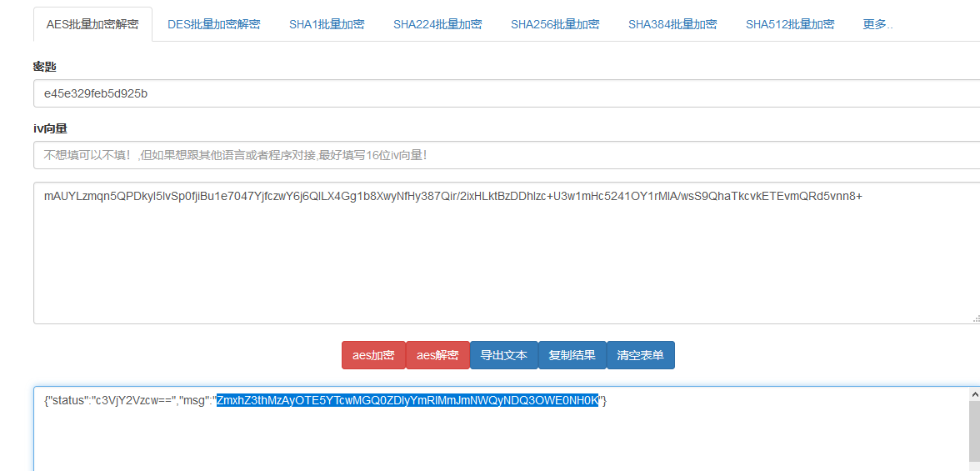
Task: Click the aes解密 button
Action: [x=437, y=355]
